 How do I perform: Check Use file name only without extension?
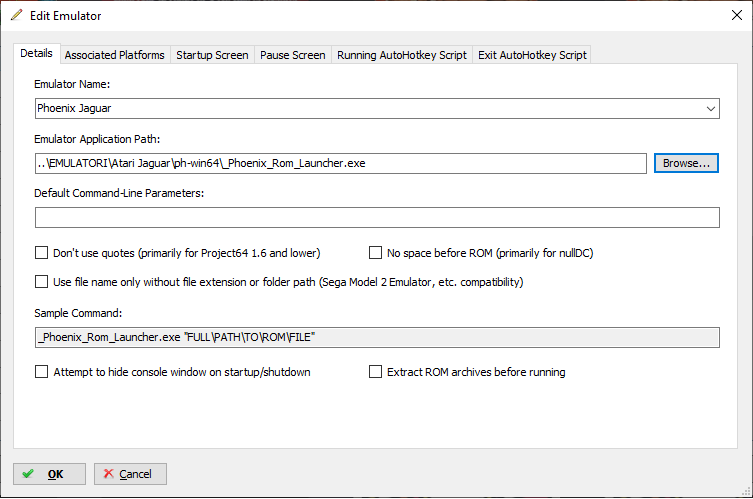click(42, 281)
